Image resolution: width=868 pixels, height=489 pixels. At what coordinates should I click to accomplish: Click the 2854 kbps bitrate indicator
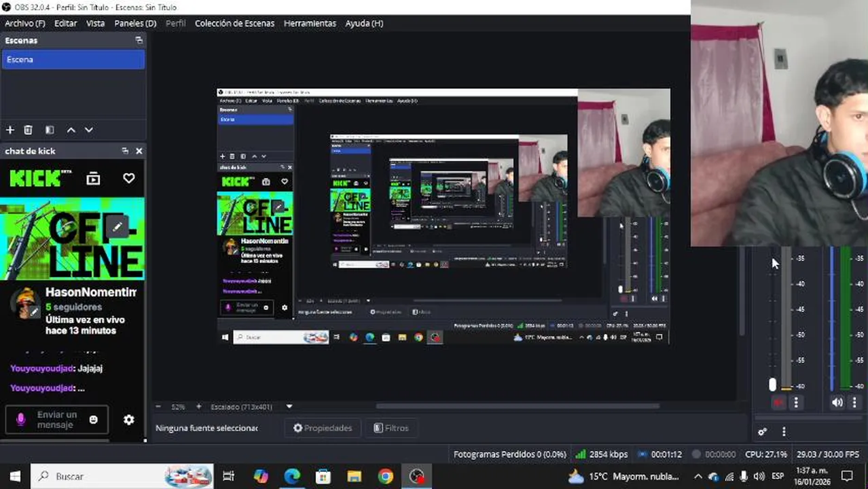pyautogui.click(x=602, y=454)
